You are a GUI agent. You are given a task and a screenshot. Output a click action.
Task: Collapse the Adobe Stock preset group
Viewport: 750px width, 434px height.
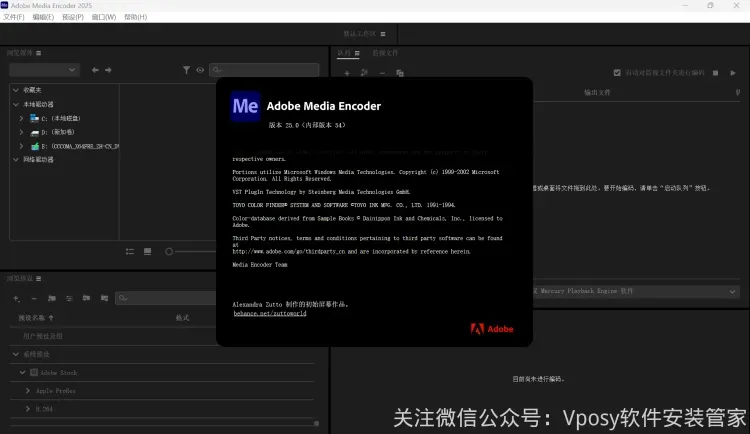click(x=22, y=372)
